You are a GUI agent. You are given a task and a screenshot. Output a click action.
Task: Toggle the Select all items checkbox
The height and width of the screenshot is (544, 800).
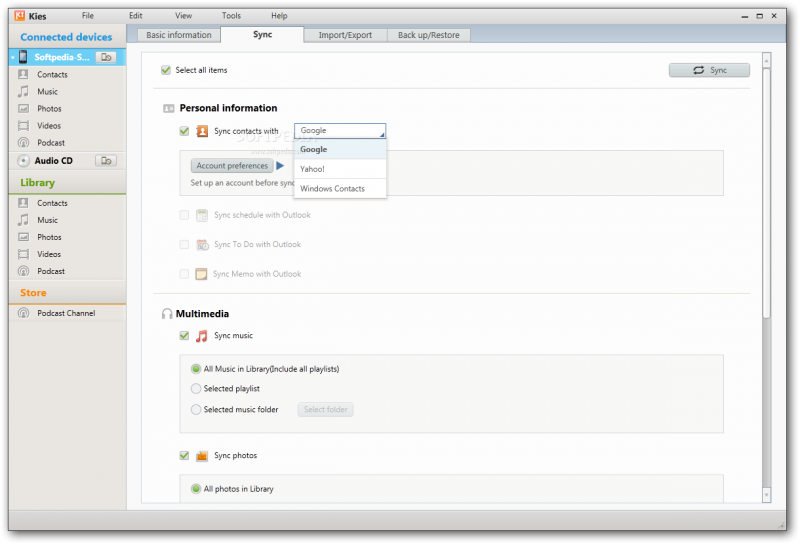point(166,70)
